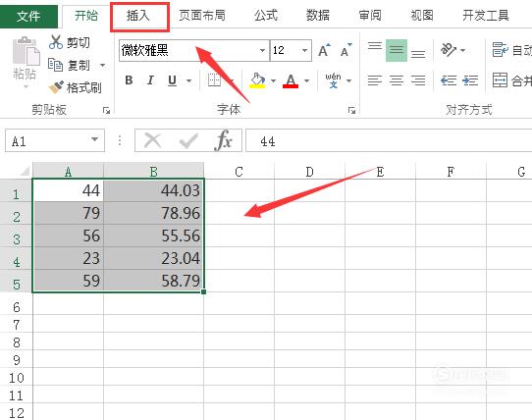Toggle Bold formatting
The width and height of the screenshot is (532, 420).
129,80
